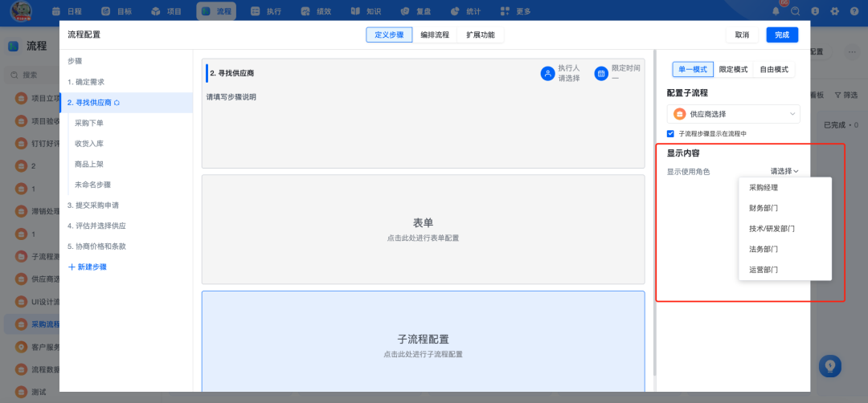868x403 pixels.
Task: Click the sub-process icon next to 寻找供应商
Action: coord(117,103)
